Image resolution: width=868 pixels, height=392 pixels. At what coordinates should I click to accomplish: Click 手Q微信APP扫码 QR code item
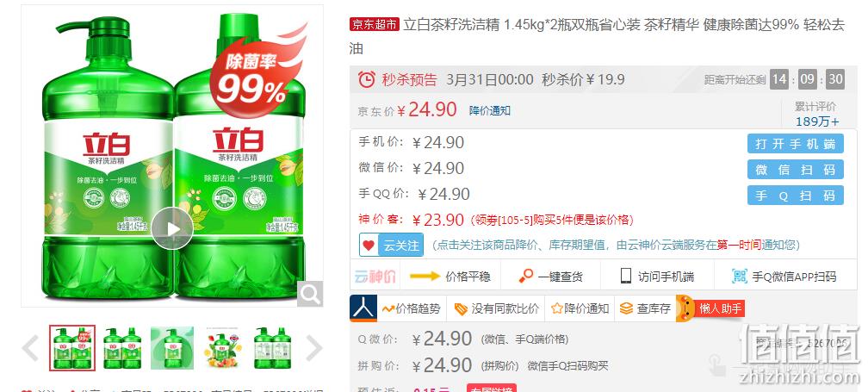point(784,277)
